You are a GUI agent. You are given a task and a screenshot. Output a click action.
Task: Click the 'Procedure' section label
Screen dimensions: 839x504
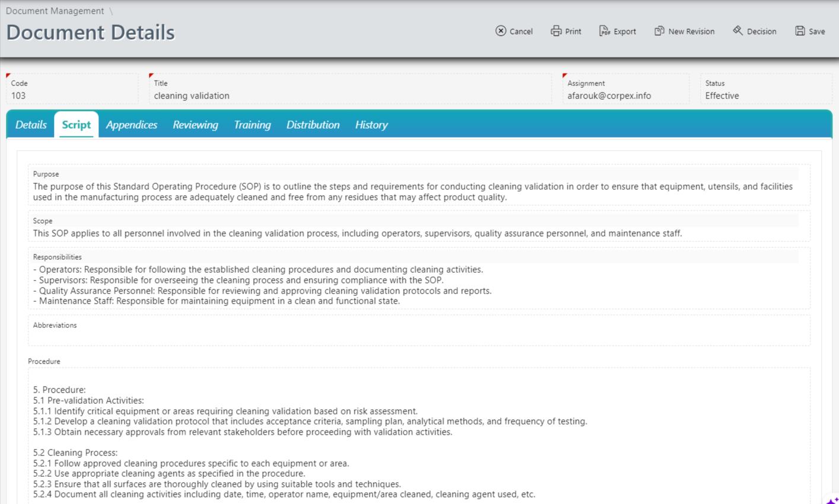click(44, 361)
